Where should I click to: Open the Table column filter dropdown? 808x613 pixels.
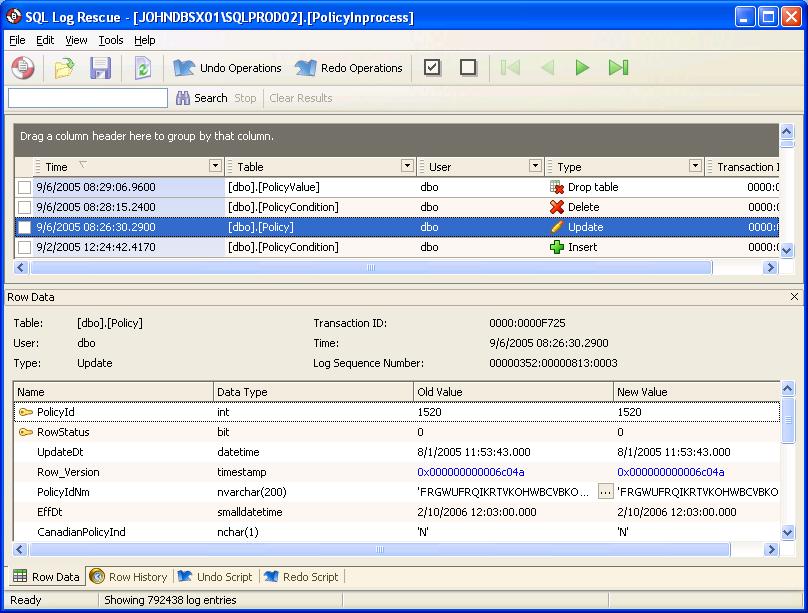[x=407, y=166]
